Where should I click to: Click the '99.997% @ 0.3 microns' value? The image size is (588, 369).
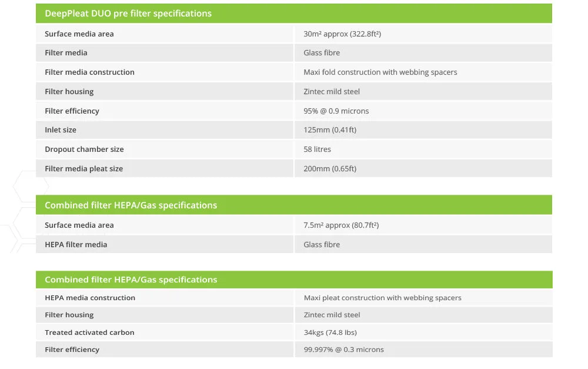point(343,350)
